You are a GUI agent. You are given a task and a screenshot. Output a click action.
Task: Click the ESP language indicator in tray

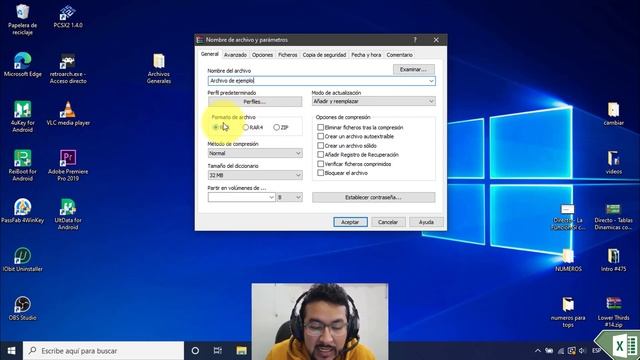[596, 351]
